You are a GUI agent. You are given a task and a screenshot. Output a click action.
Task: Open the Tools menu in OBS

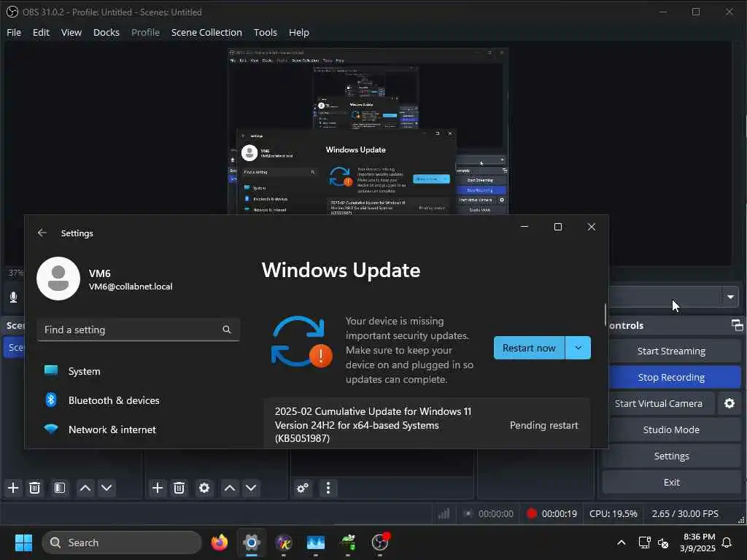[265, 32]
